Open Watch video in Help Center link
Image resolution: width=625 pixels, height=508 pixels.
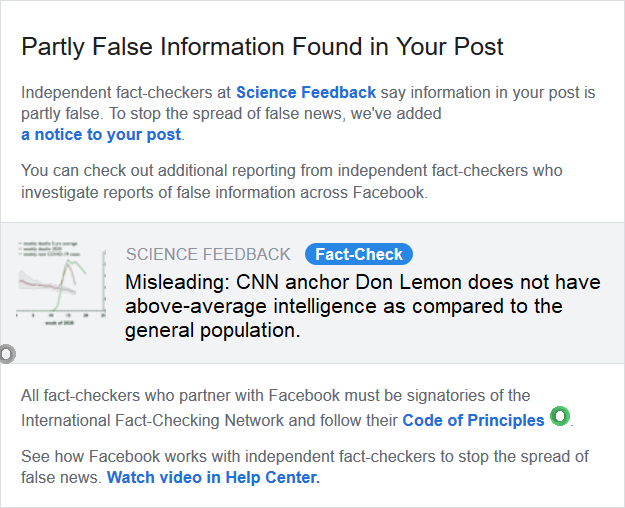point(213,477)
